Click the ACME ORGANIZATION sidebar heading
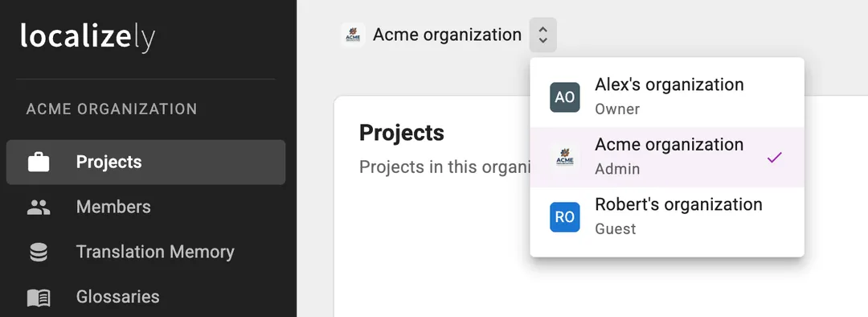 coord(112,109)
